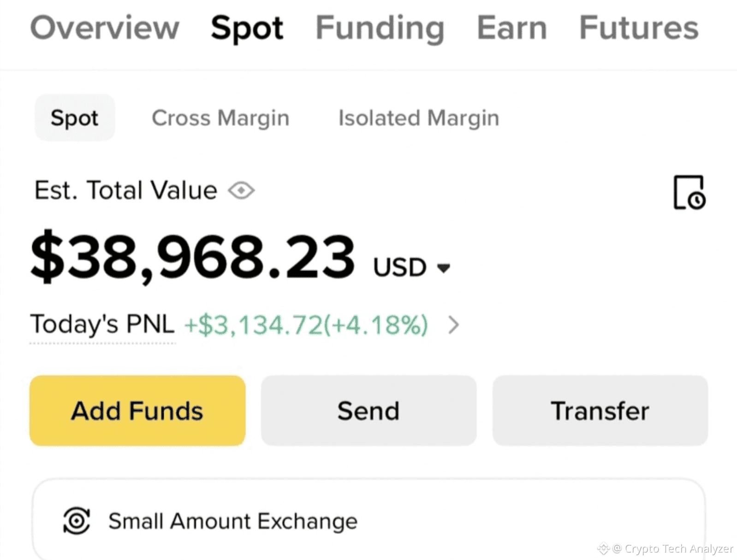Open Today's PNL details chevron

(x=454, y=325)
